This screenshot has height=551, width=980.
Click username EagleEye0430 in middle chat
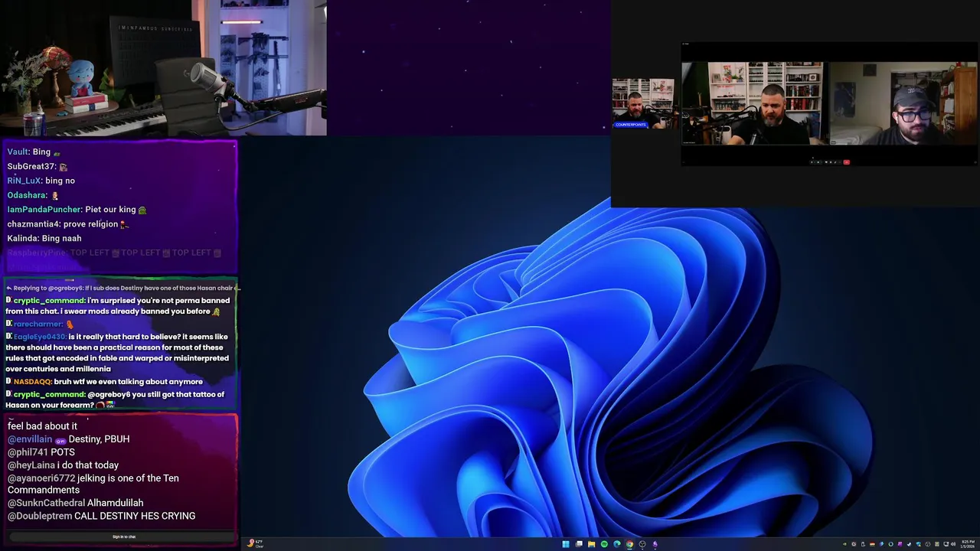[x=39, y=337]
